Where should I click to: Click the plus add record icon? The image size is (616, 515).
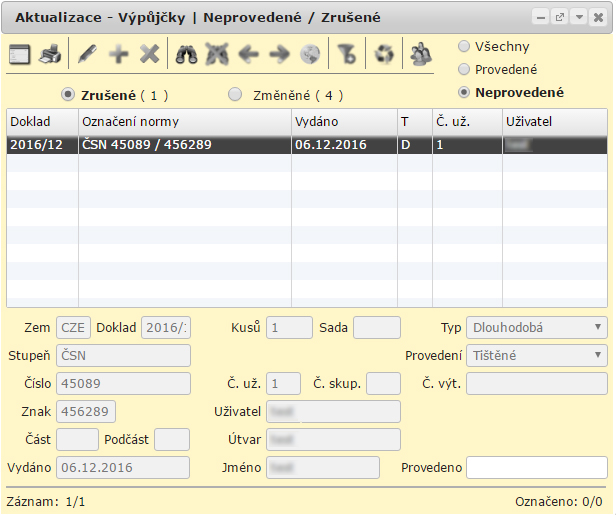click(x=119, y=55)
